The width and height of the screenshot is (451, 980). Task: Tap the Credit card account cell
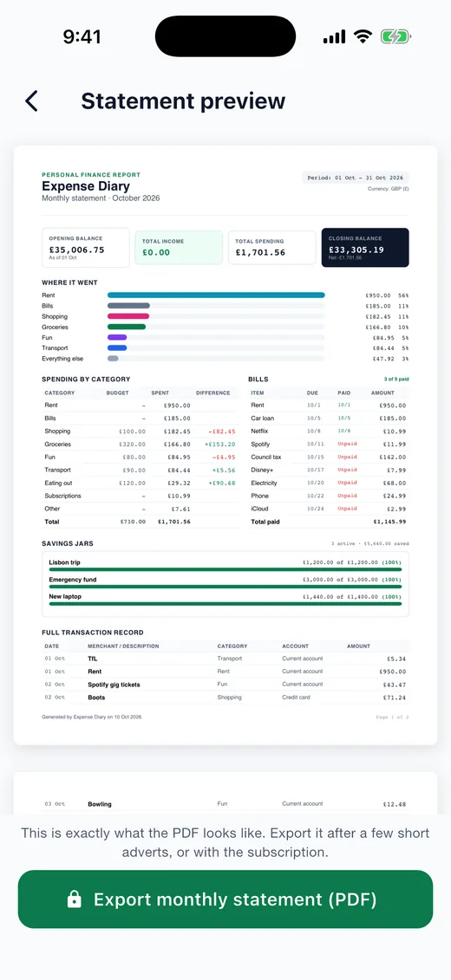click(296, 698)
